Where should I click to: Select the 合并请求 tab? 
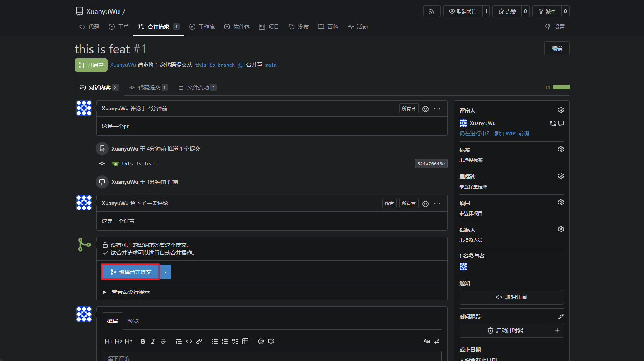coord(159,27)
